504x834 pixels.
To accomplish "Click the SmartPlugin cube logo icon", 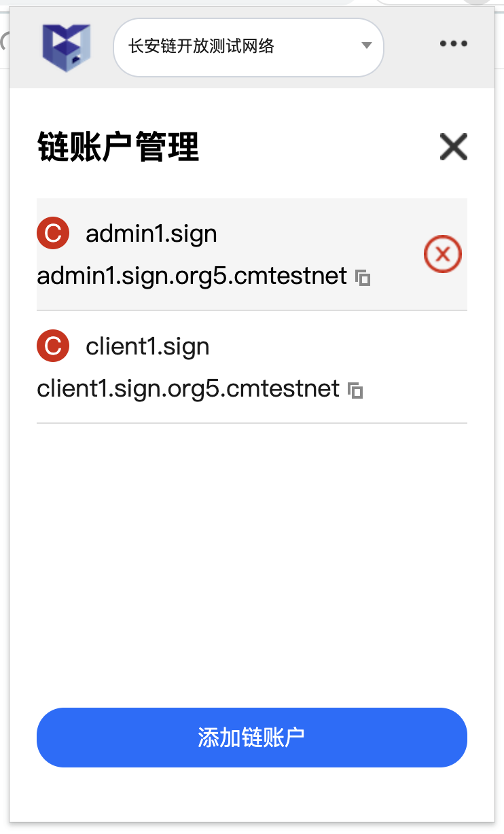I will pyautogui.click(x=66, y=46).
